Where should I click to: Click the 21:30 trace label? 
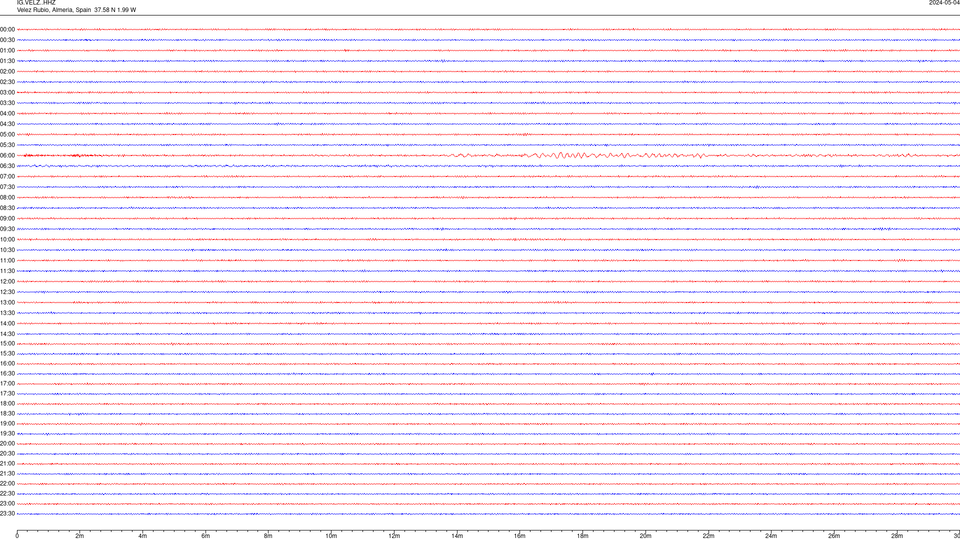(7, 473)
